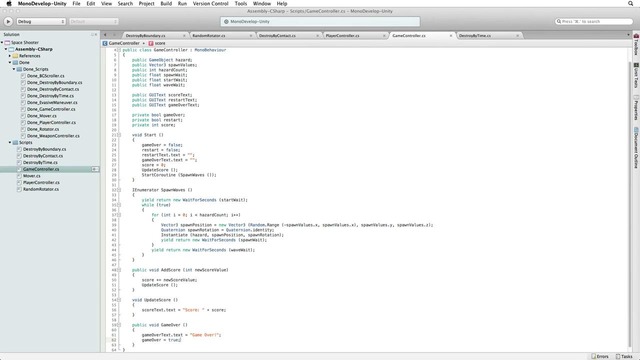This screenshot has height=360, width=640.
Task: Close the DestroyByTime.cs tab
Action: (x=518, y=36)
